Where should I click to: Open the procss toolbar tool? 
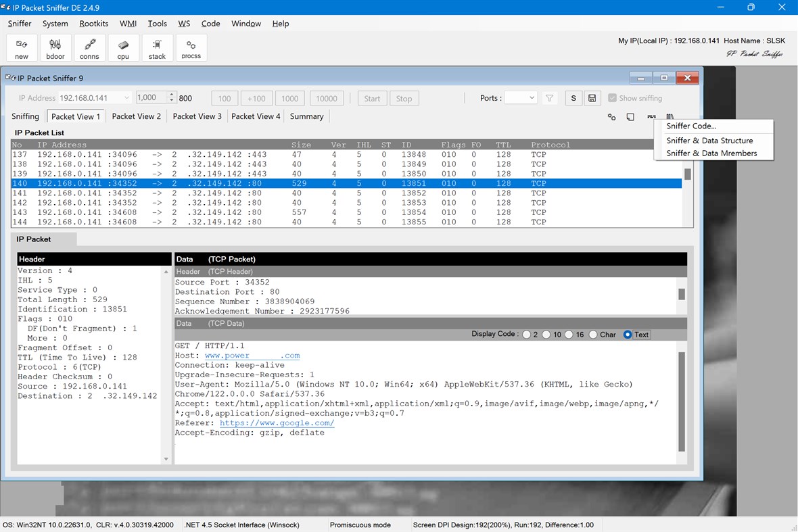tap(192, 47)
